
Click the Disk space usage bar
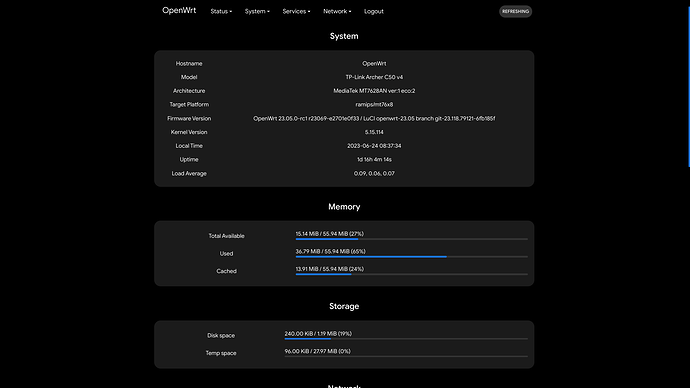coord(406,339)
